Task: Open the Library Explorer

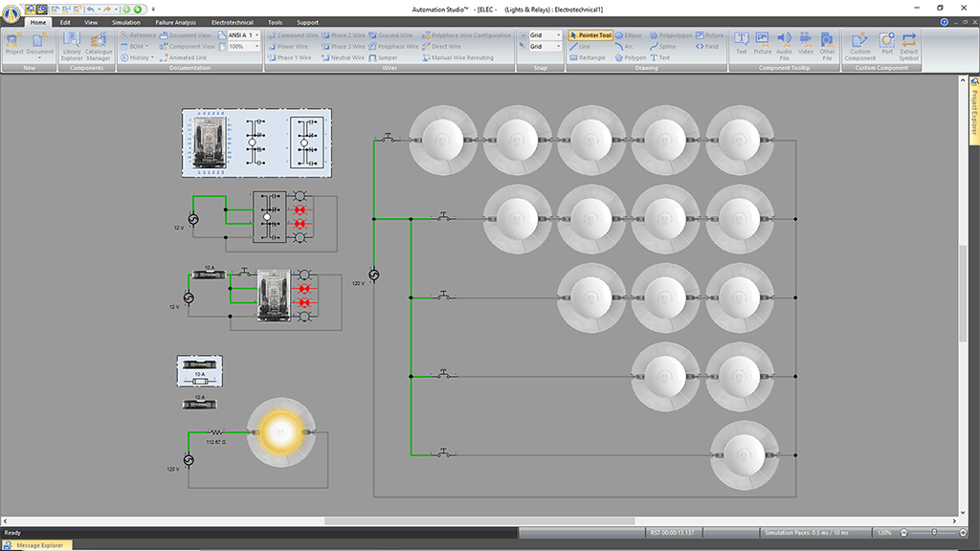Action: 72,44
